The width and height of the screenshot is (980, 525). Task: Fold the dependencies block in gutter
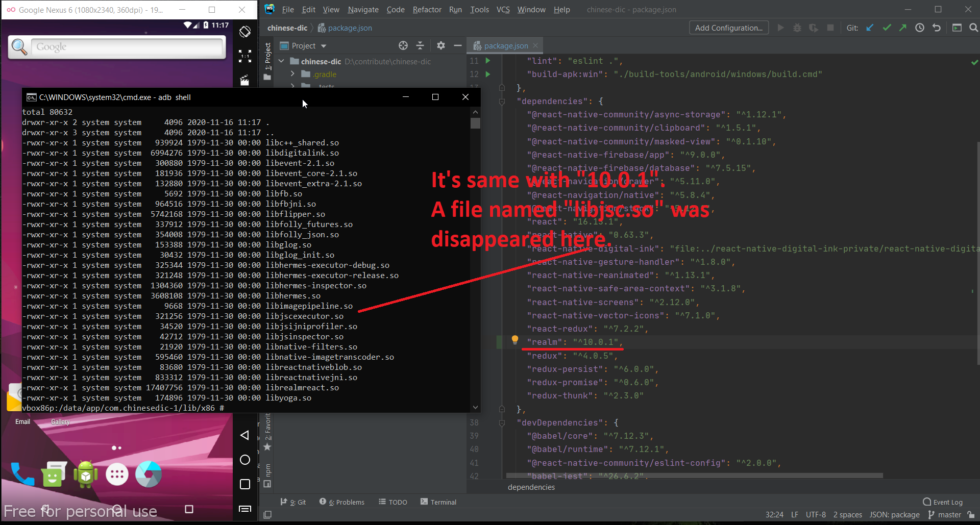click(502, 101)
